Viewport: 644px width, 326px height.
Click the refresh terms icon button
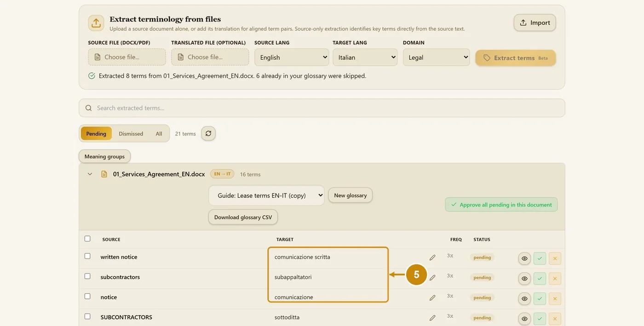208,133
